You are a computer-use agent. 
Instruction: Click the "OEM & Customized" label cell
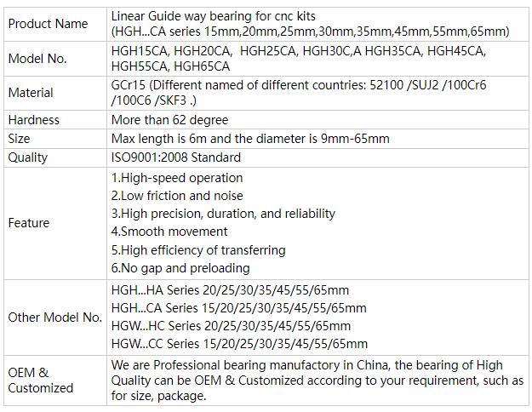41,380
